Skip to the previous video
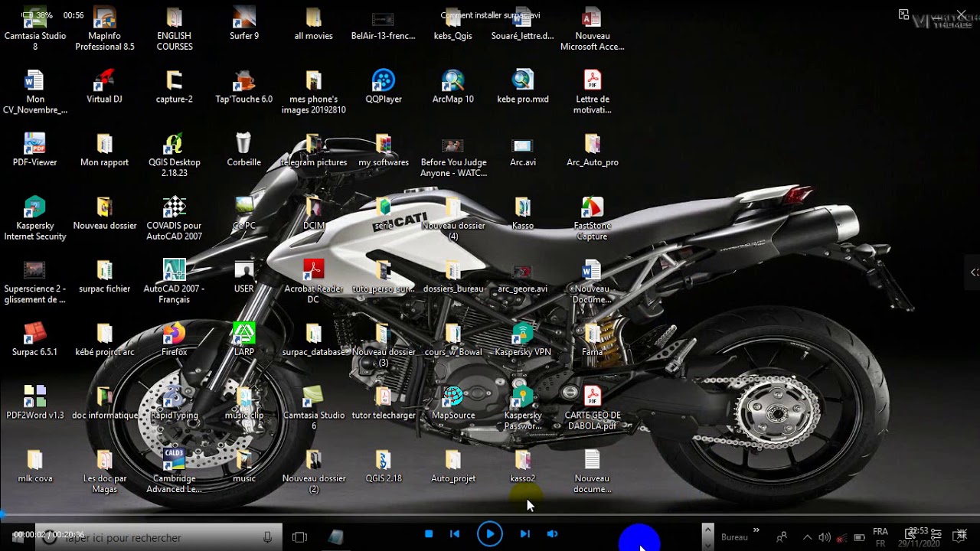Viewport: 980px width, 551px height. tap(455, 534)
